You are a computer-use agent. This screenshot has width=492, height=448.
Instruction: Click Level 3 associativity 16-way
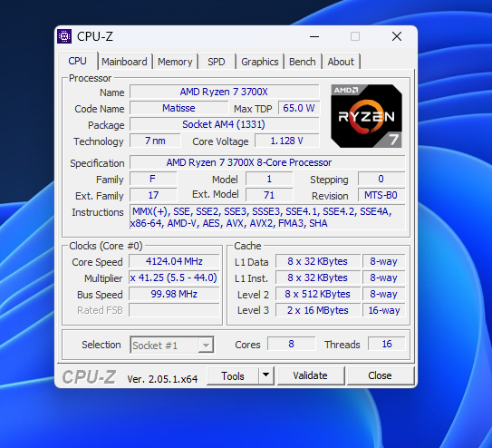(384, 310)
